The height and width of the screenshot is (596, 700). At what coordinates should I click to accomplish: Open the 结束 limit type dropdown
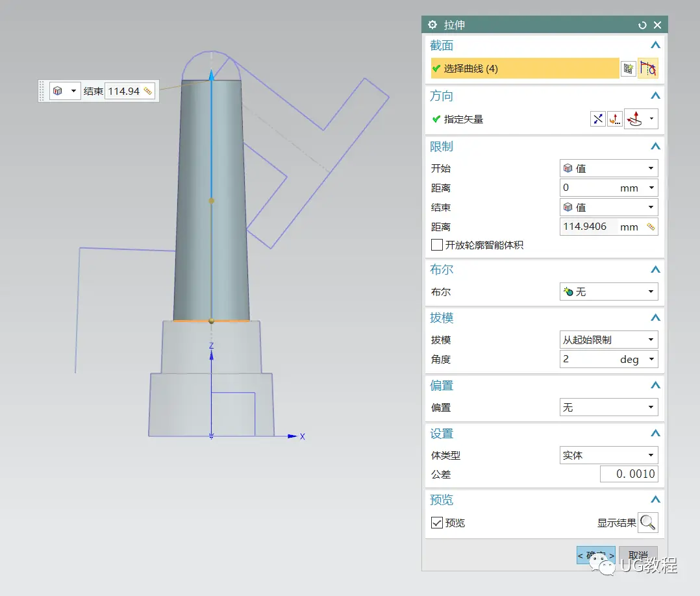pyautogui.click(x=608, y=207)
